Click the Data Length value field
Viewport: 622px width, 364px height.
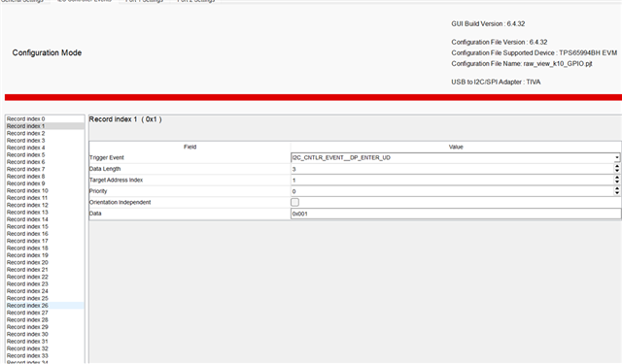452,169
